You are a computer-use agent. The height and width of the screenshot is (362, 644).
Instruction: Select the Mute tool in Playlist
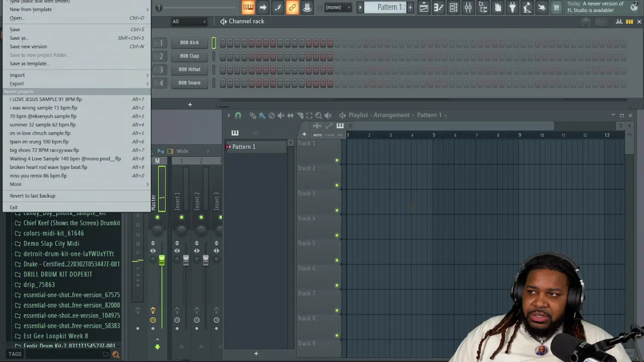click(x=281, y=115)
